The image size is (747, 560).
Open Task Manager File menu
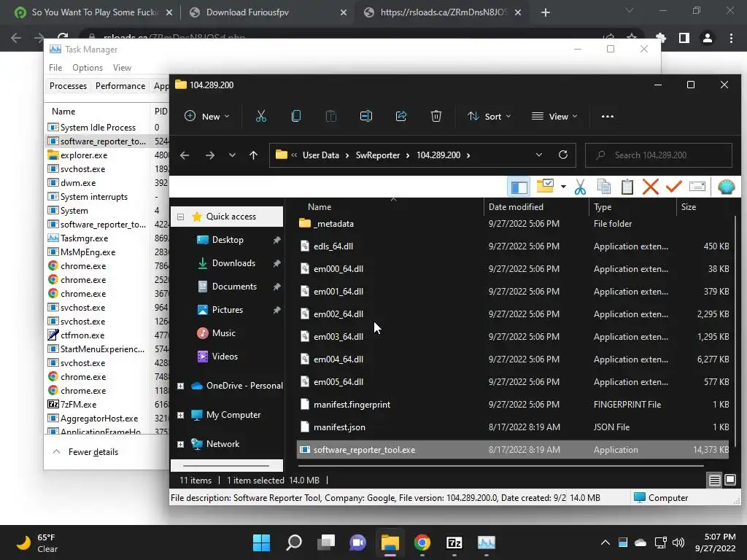pos(55,68)
